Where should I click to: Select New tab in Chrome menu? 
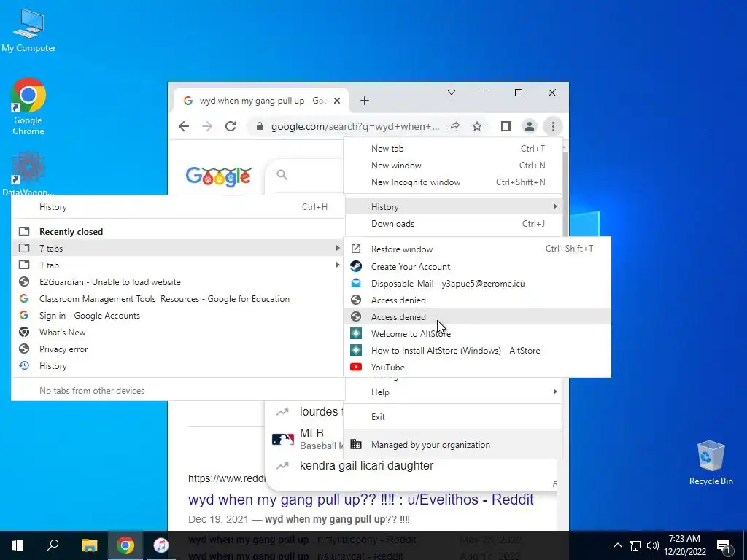coord(453,149)
